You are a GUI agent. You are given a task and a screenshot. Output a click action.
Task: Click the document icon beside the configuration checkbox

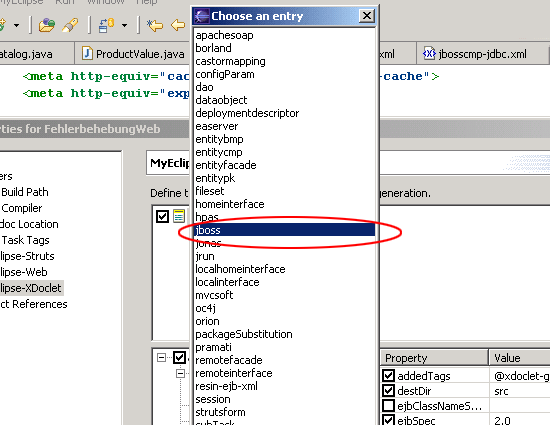point(179,216)
